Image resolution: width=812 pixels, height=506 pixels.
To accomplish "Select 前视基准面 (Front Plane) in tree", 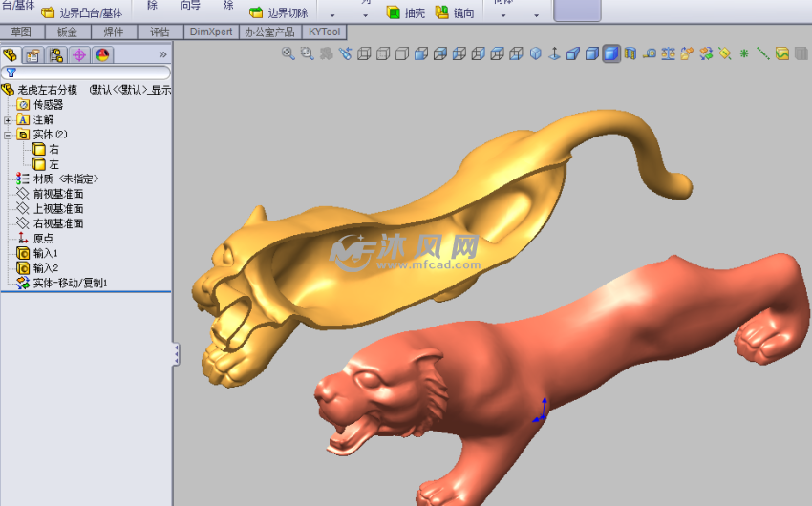I will pyautogui.click(x=57, y=194).
